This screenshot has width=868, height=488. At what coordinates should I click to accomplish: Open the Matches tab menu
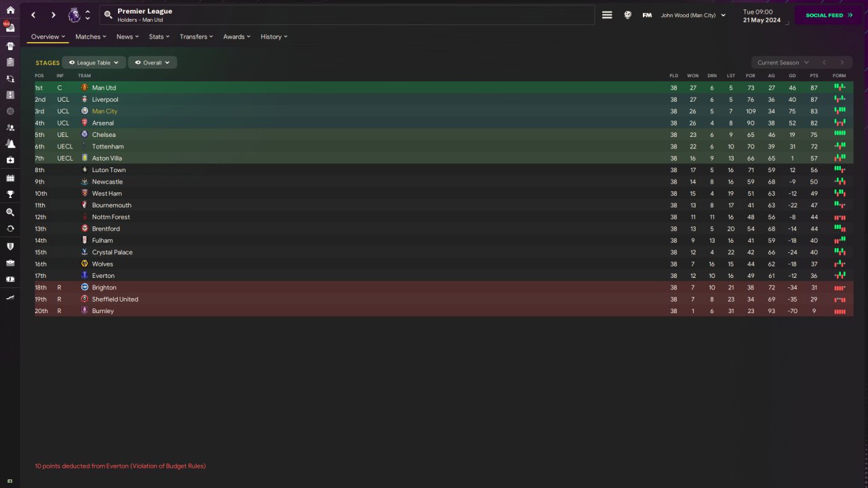point(91,37)
